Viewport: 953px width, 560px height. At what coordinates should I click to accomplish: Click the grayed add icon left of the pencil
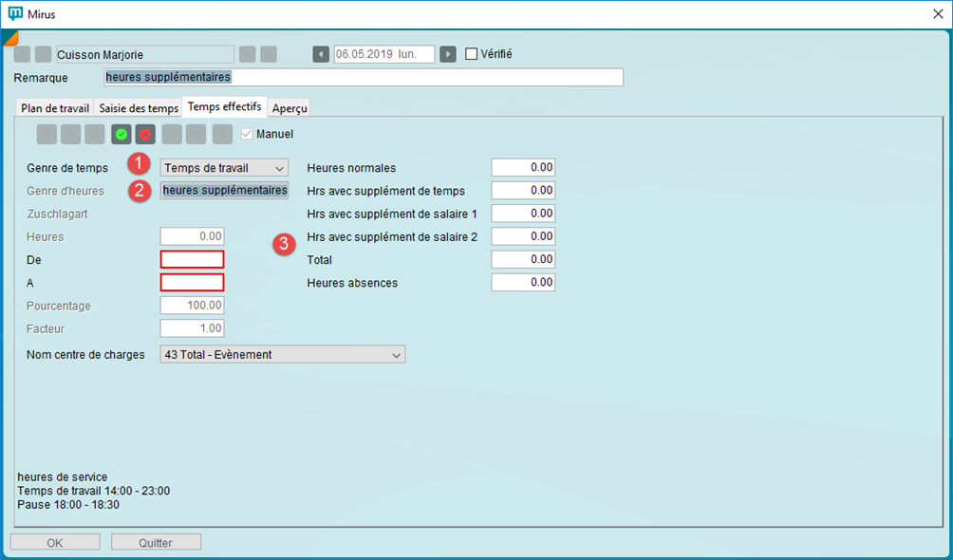coord(47,135)
